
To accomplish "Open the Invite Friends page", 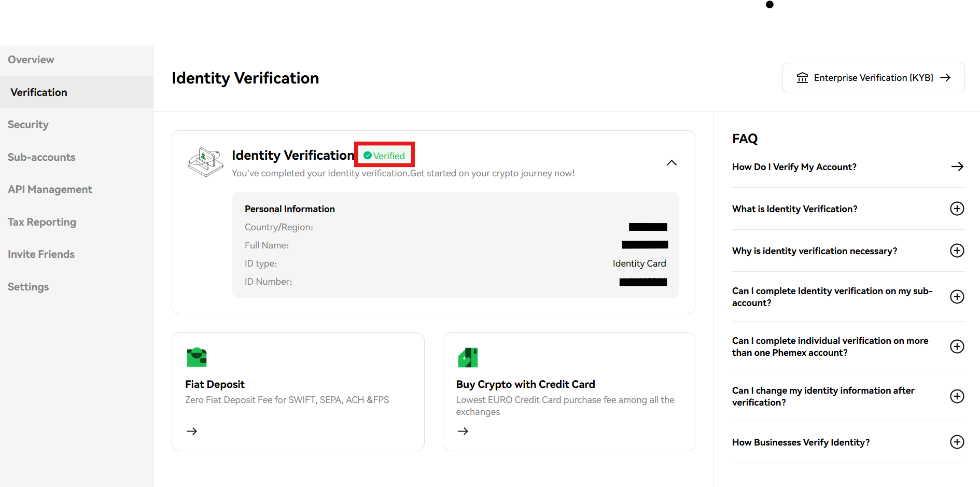I will pos(41,254).
